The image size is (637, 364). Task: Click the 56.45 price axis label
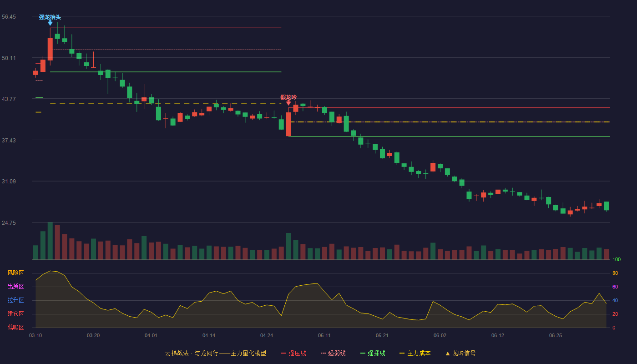pyautogui.click(x=9, y=17)
